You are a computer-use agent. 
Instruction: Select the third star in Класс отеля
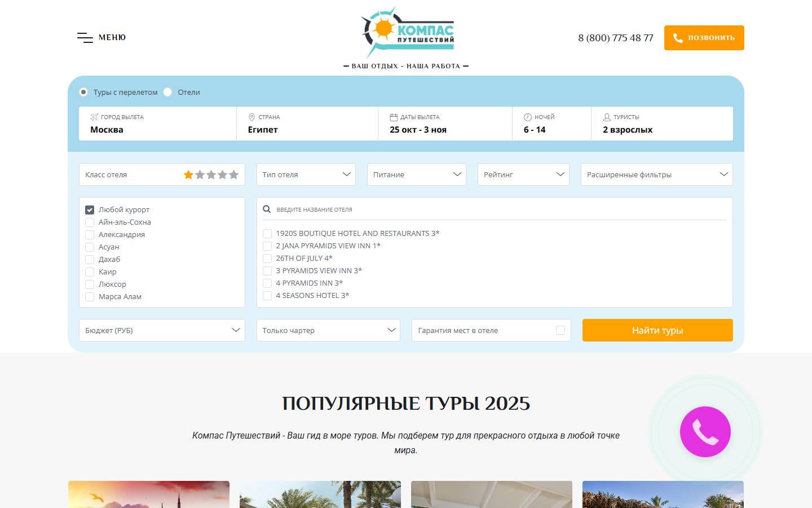point(211,174)
